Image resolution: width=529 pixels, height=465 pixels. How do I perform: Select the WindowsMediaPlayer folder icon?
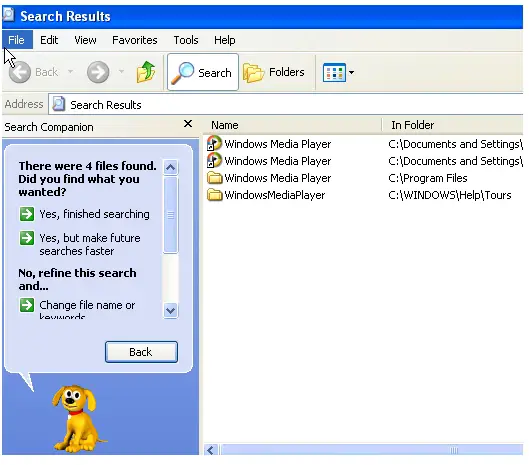[x=215, y=195]
